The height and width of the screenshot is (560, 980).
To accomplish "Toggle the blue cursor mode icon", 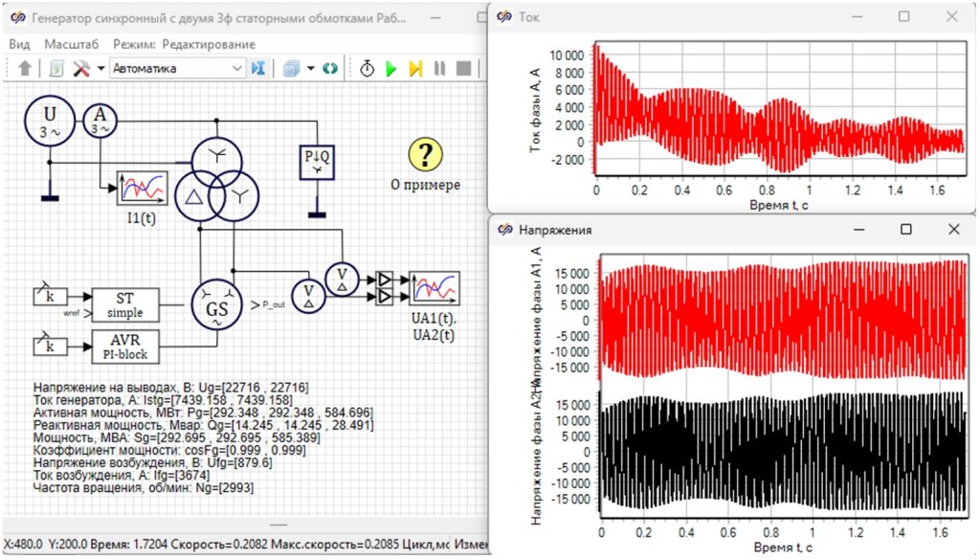I will click(x=258, y=68).
